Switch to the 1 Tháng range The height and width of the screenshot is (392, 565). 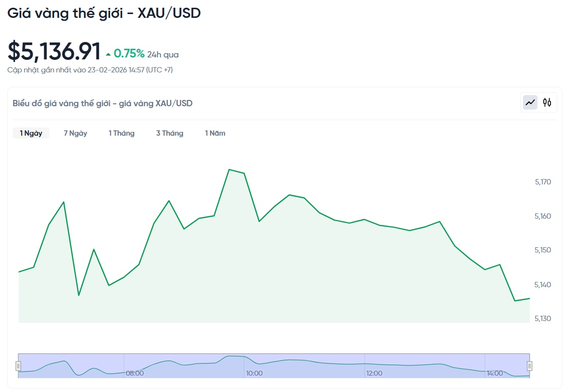[x=121, y=133]
